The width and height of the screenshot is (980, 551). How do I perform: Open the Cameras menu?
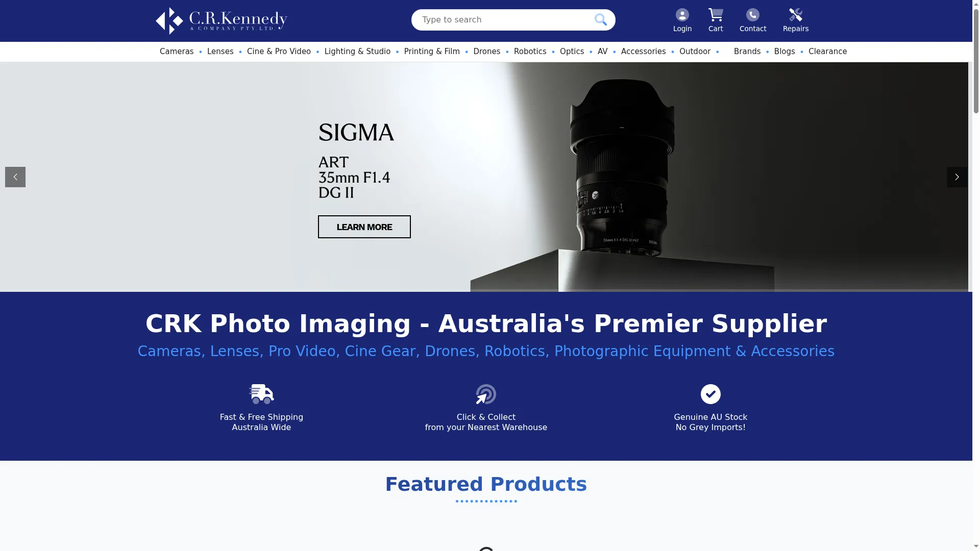[x=177, y=52]
